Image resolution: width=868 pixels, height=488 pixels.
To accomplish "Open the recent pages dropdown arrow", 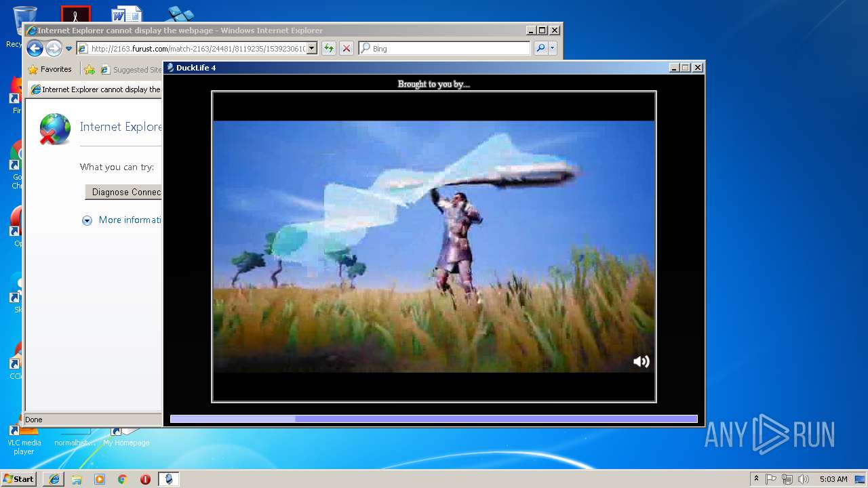I will pyautogui.click(x=68, y=49).
